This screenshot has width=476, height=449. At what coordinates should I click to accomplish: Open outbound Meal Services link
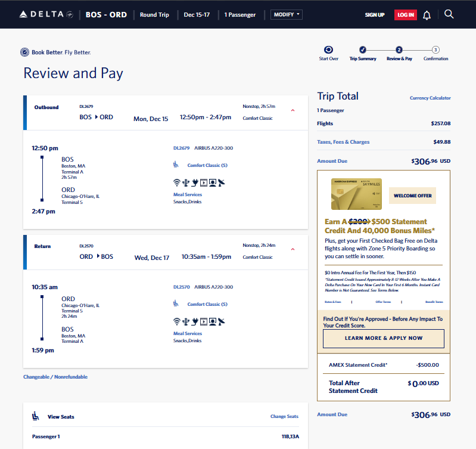tap(187, 194)
